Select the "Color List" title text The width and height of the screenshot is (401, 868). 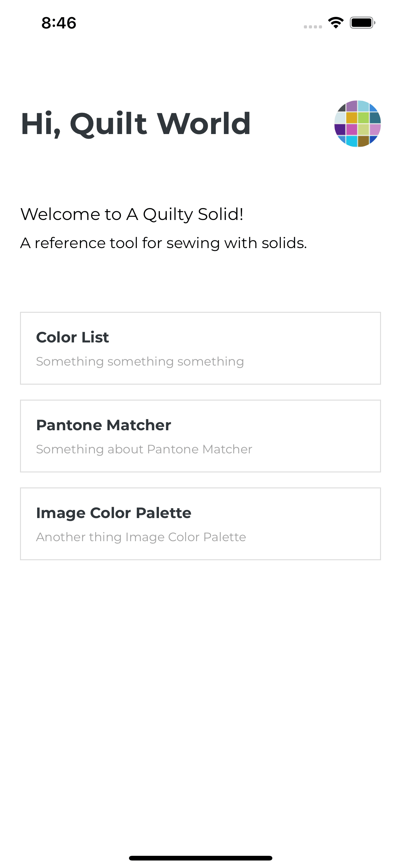[x=72, y=337]
